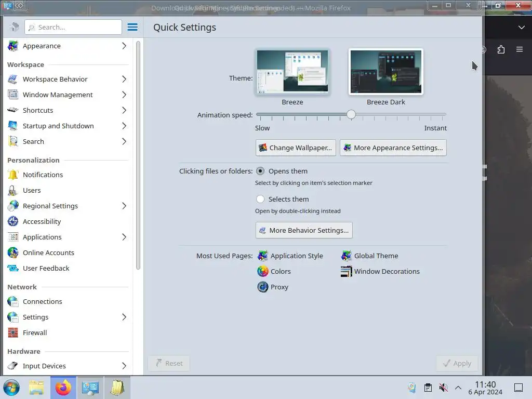This screenshot has height=399, width=532.
Task: Open Application Style from Most Used Pages
Action: [290, 256]
